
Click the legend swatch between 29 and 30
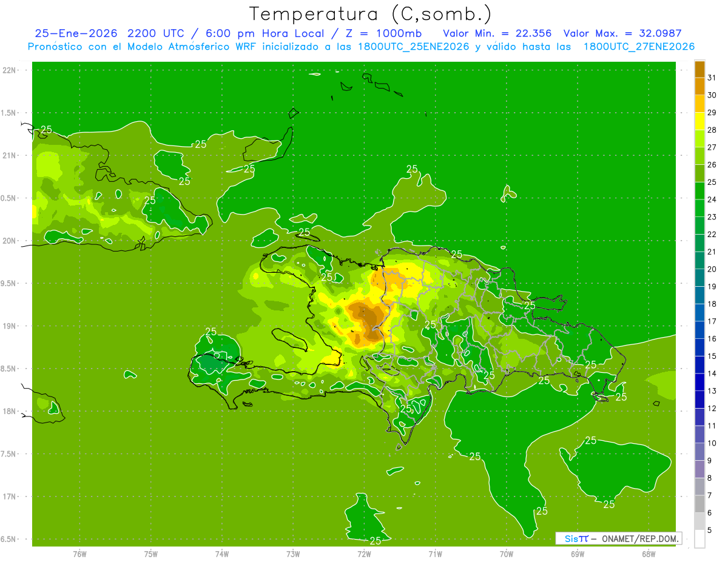pyautogui.click(x=699, y=104)
